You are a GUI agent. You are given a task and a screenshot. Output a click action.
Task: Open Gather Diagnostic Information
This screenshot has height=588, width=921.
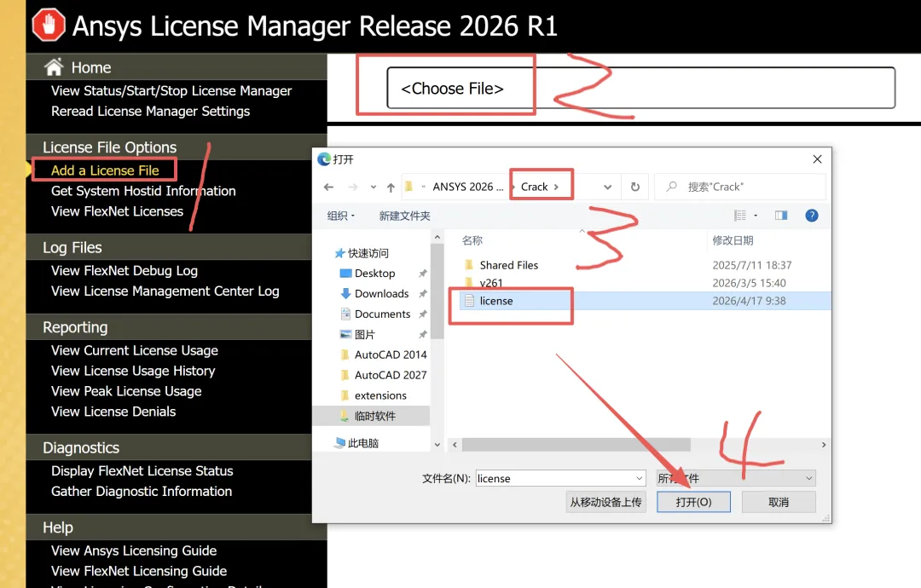[x=142, y=491]
